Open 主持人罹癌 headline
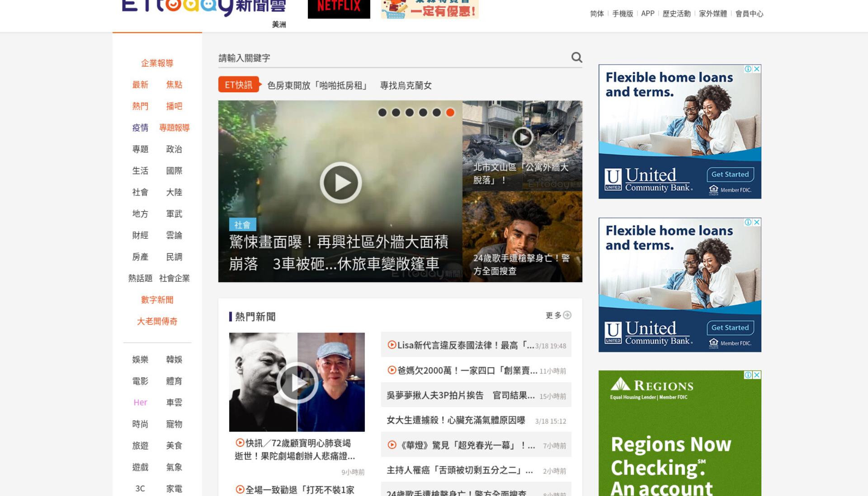Screen dimensions: 868x496 tap(460, 470)
